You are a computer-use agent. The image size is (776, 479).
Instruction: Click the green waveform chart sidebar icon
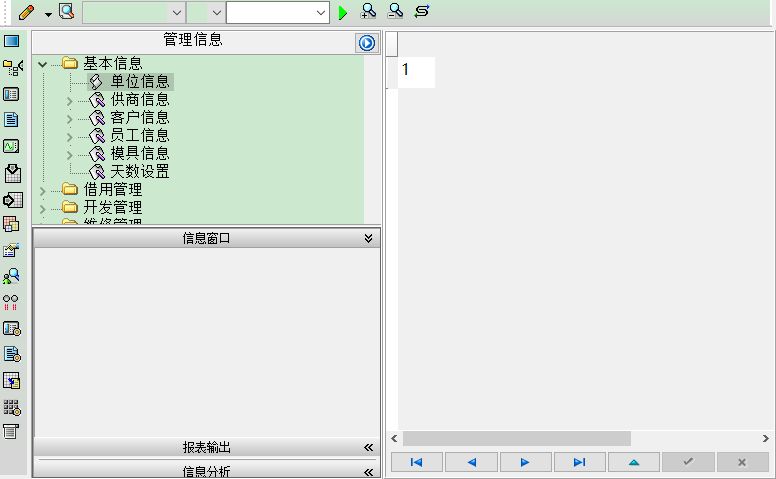tap(11, 146)
